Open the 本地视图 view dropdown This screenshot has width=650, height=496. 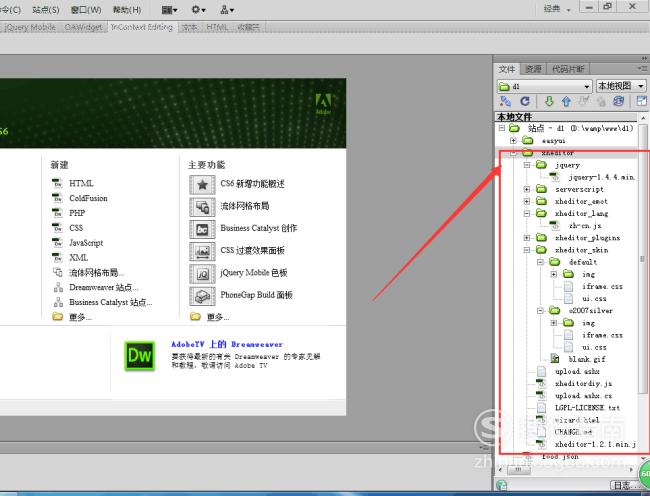pos(621,86)
